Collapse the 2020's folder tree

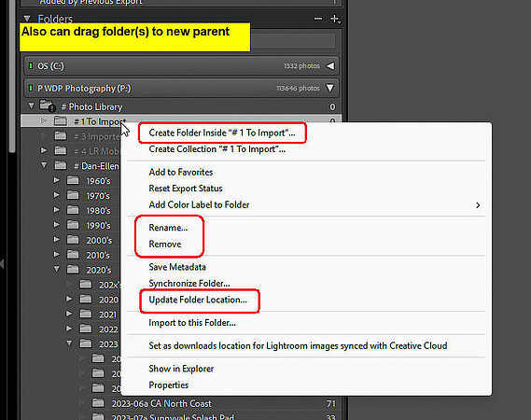tap(57, 269)
